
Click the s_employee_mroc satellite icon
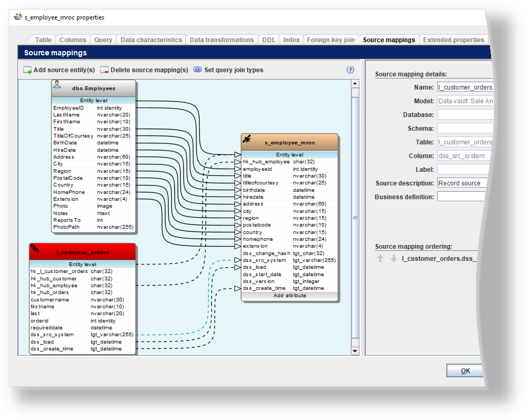pos(247,139)
